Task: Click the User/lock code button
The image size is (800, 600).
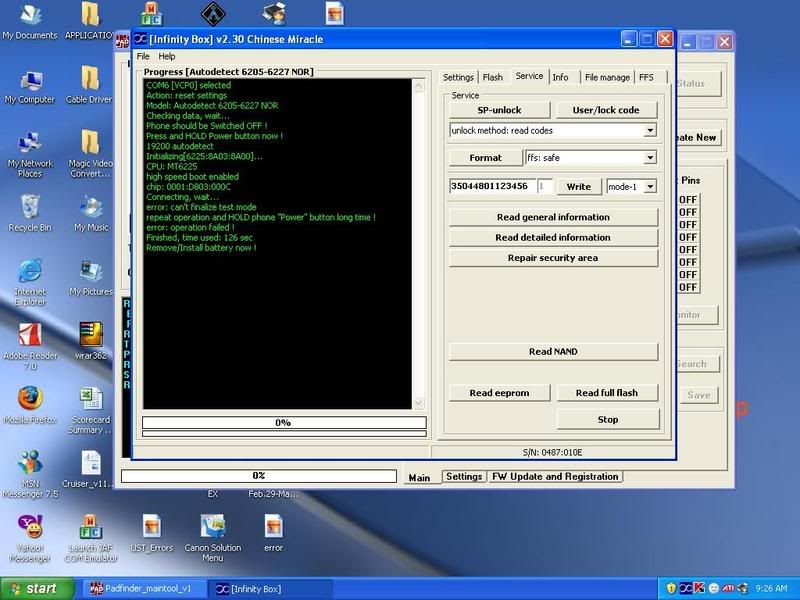Action: click(x=606, y=110)
